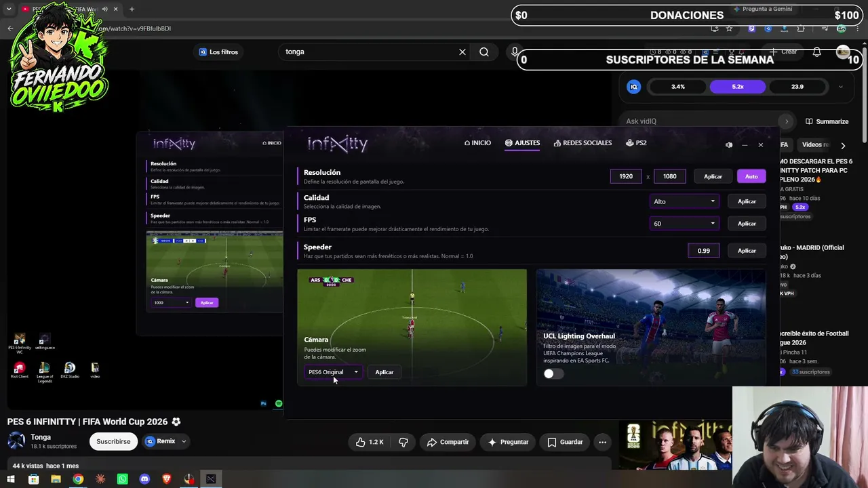Click the Spotify icon in the video taskbar
Image resolution: width=868 pixels, height=488 pixels.
click(279, 403)
